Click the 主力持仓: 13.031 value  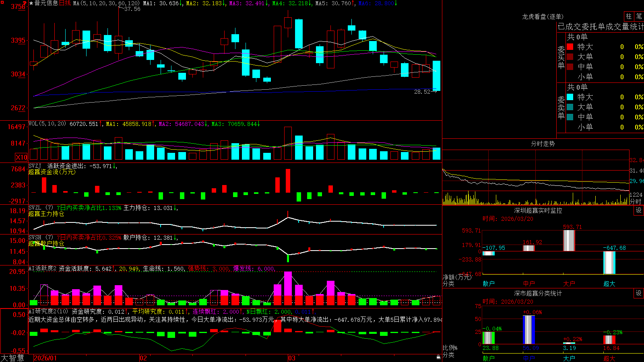coord(148,208)
